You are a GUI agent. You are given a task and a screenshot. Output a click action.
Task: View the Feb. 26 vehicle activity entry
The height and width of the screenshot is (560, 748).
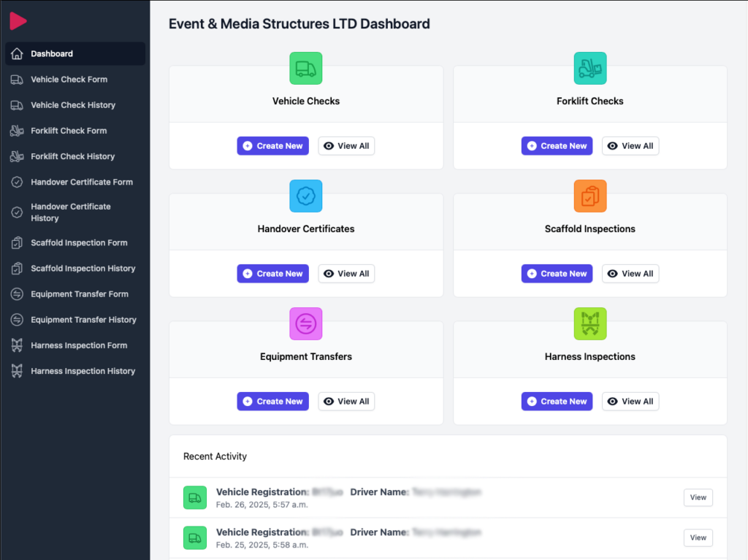698,498
